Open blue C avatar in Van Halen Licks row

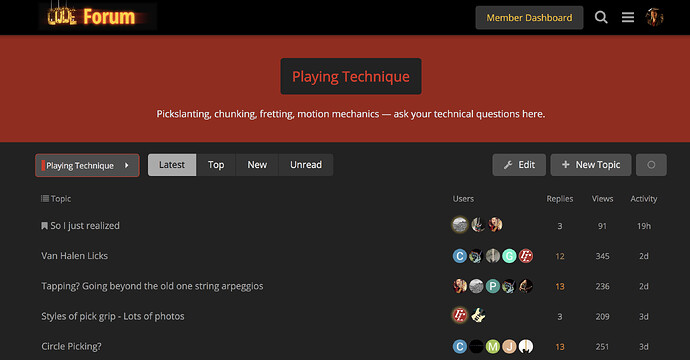pyautogui.click(x=460, y=256)
